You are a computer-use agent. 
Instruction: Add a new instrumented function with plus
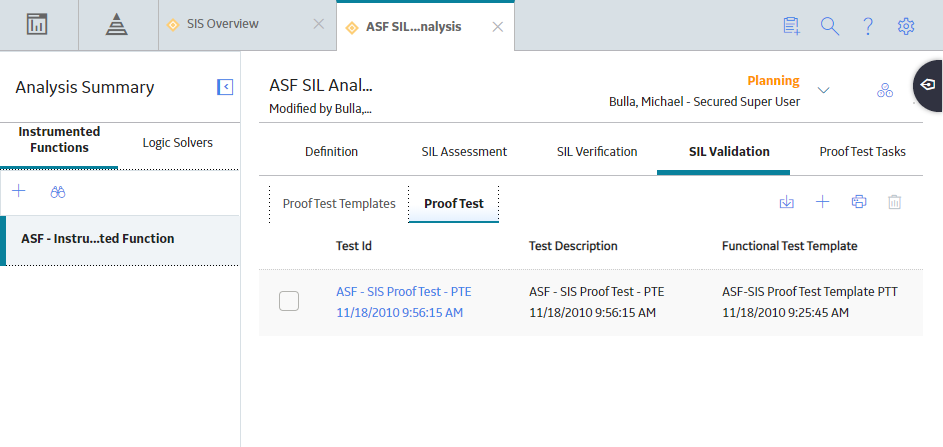pyautogui.click(x=19, y=191)
